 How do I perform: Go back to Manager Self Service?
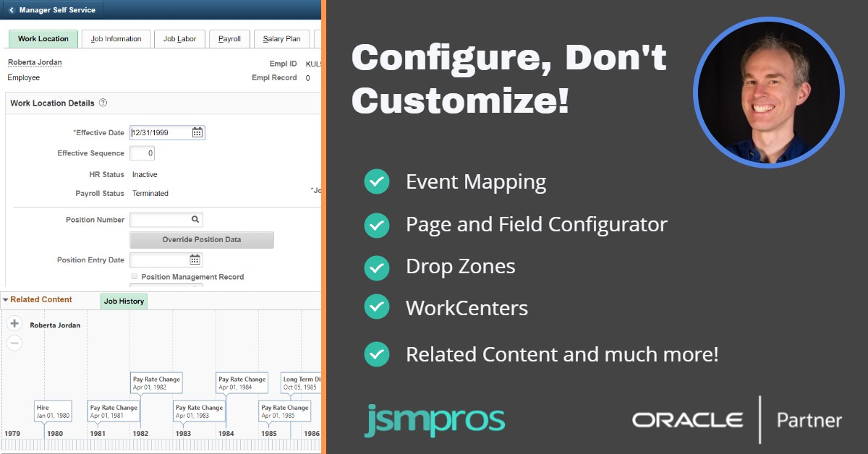coord(52,10)
